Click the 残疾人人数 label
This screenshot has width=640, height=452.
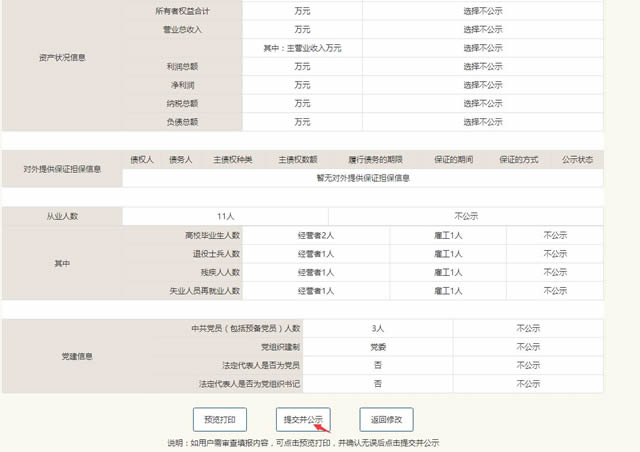(220, 272)
